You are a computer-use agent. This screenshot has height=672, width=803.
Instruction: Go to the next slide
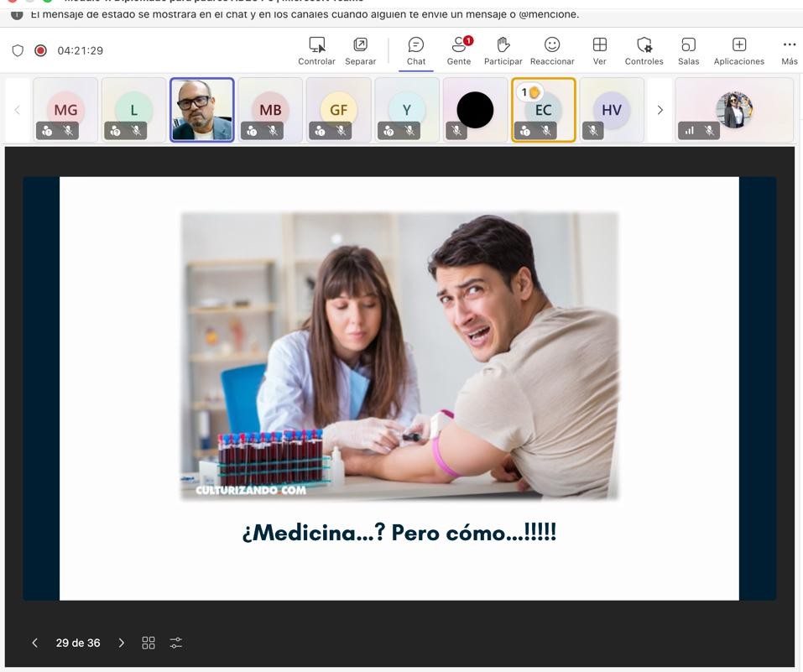(122, 643)
